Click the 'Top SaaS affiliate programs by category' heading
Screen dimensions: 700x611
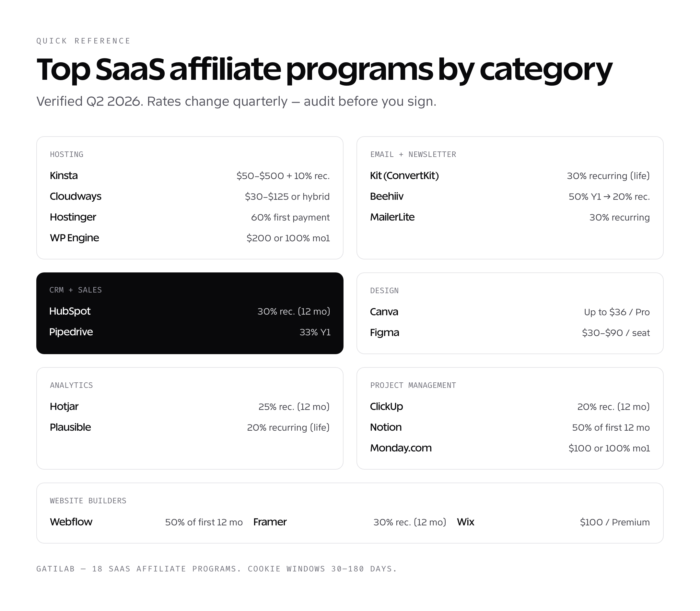tap(324, 70)
